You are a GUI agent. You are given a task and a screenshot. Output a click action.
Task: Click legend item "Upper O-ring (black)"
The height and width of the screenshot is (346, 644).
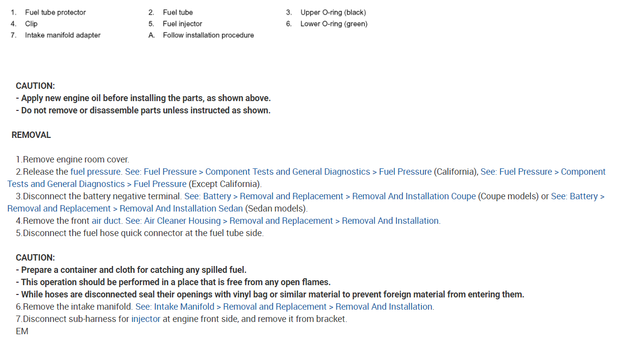tap(333, 12)
